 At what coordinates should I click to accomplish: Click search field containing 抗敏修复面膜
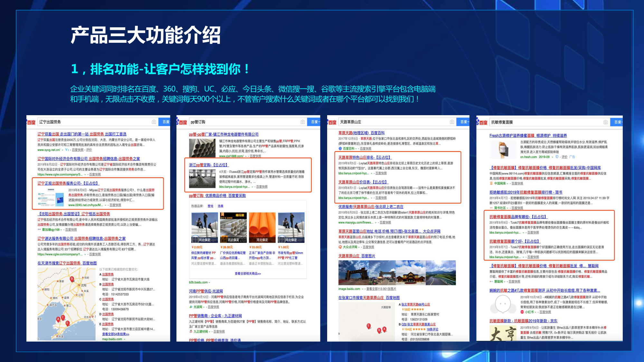pos(550,122)
